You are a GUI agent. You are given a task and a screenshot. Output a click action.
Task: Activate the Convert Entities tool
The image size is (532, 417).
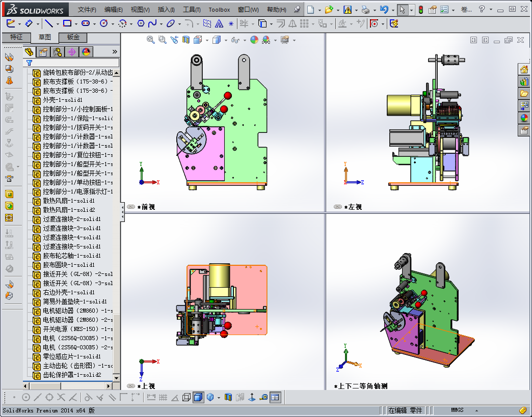262,23
